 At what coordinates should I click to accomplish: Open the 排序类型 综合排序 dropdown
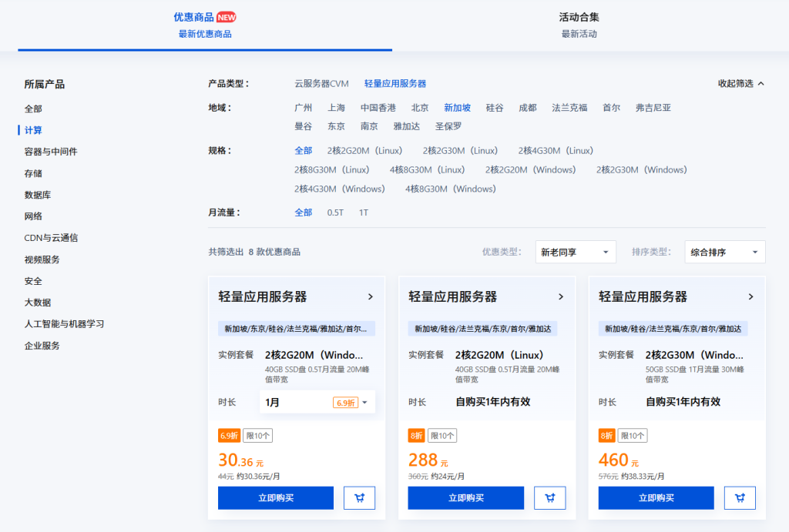coord(724,252)
